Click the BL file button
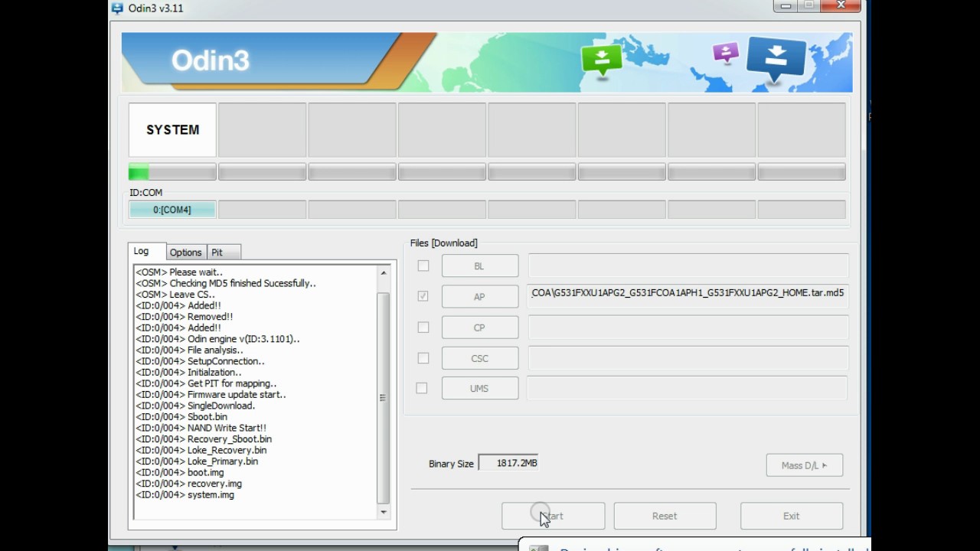The height and width of the screenshot is (551, 980). pos(479,266)
